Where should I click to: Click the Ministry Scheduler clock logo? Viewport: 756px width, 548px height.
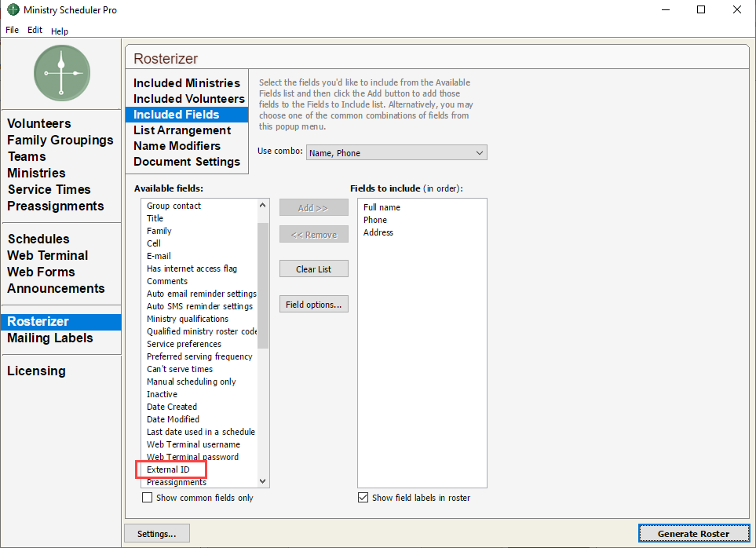[x=61, y=72]
